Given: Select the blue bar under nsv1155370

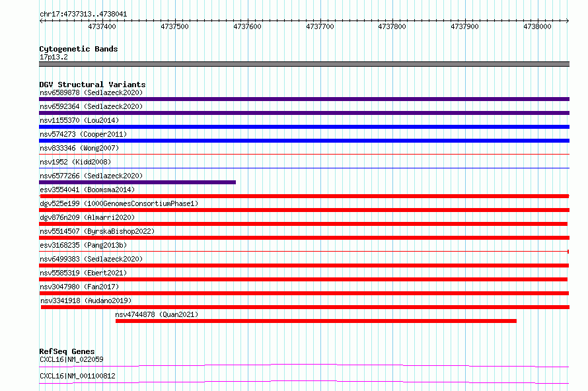Looking at the screenshot, I should point(304,127).
